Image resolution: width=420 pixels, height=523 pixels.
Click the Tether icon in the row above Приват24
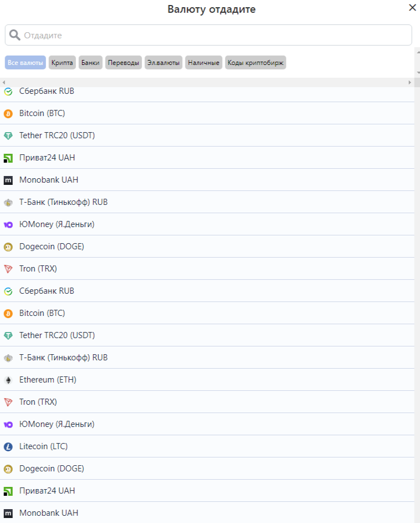pyautogui.click(x=8, y=136)
